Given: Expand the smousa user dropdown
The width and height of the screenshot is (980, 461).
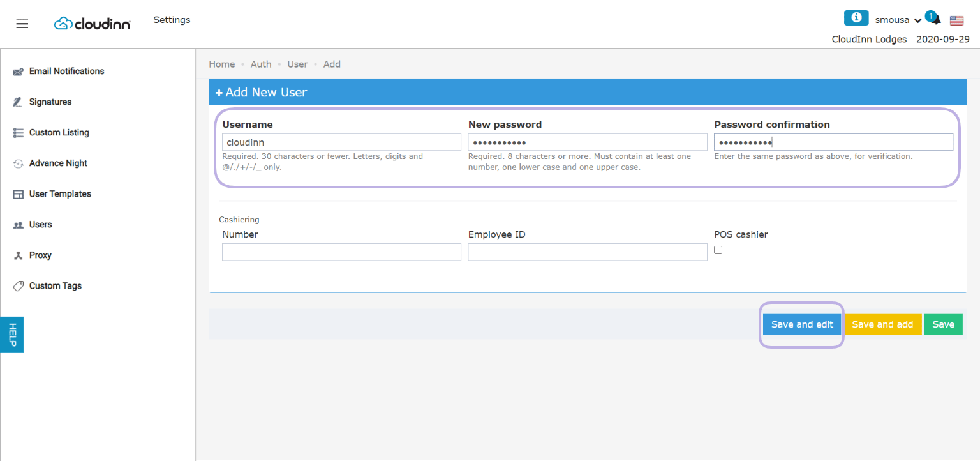Looking at the screenshot, I should 898,20.
